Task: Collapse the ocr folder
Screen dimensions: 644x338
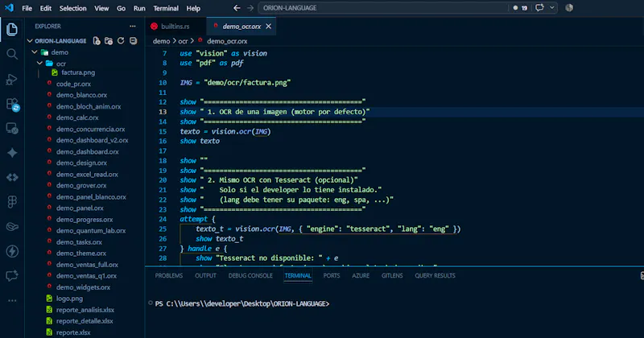Action: click(39, 64)
